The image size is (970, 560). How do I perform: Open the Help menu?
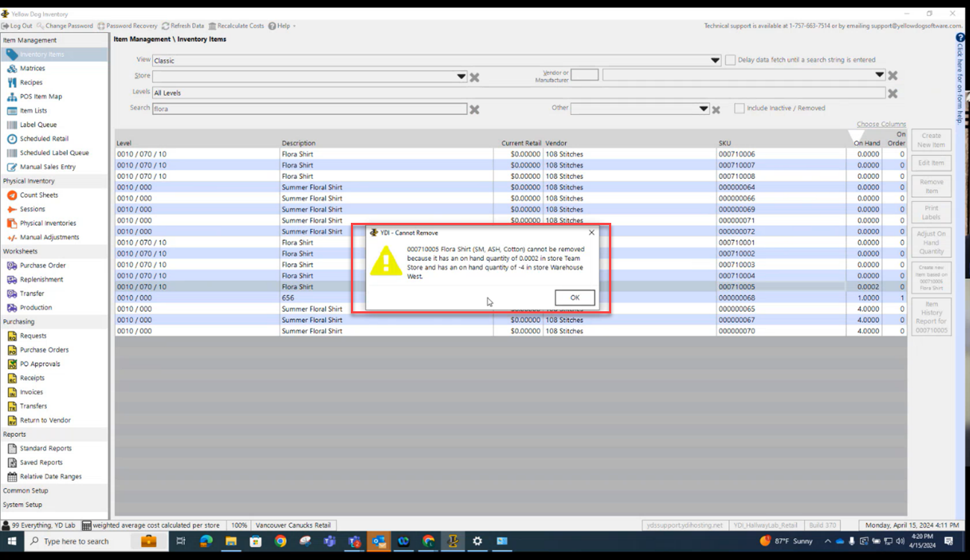pyautogui.click(x=282, y=26)
